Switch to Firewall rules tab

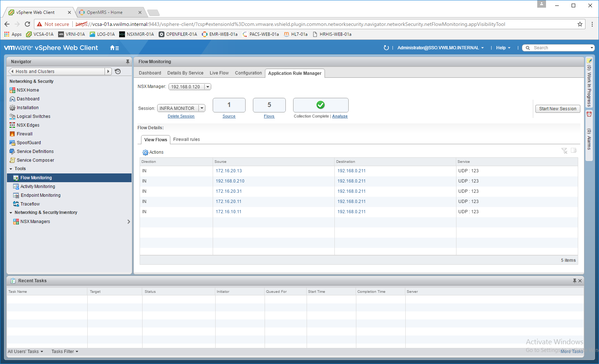[186, 139]
